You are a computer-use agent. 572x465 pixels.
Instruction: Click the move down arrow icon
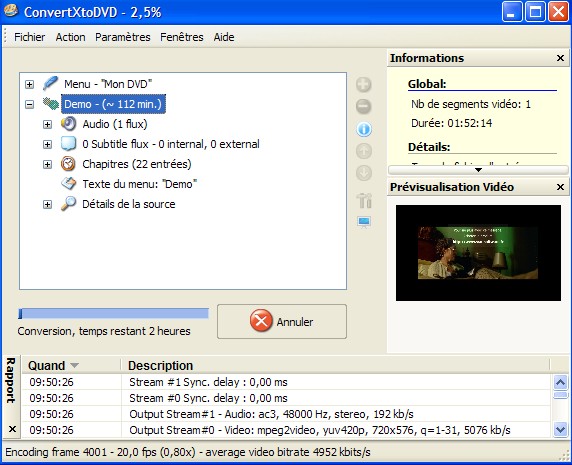click(364, 173)
